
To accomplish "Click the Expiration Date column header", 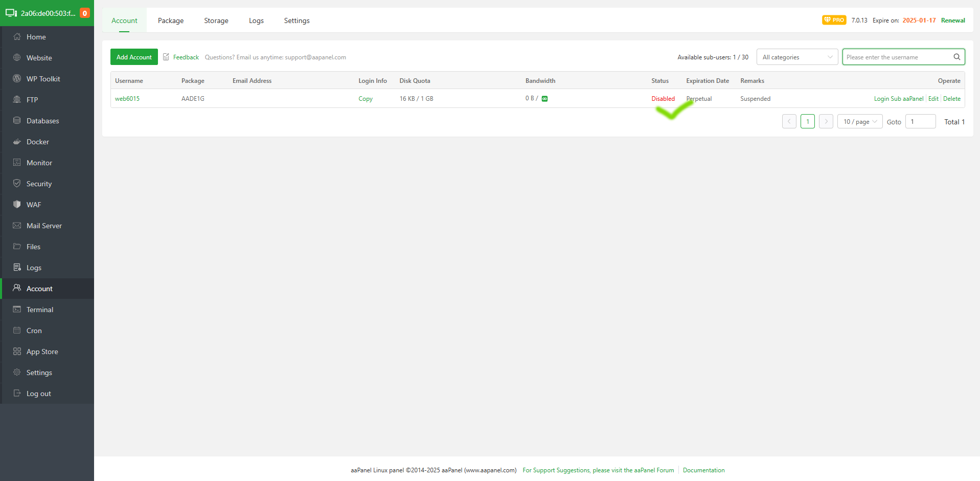I will [708, 81].
